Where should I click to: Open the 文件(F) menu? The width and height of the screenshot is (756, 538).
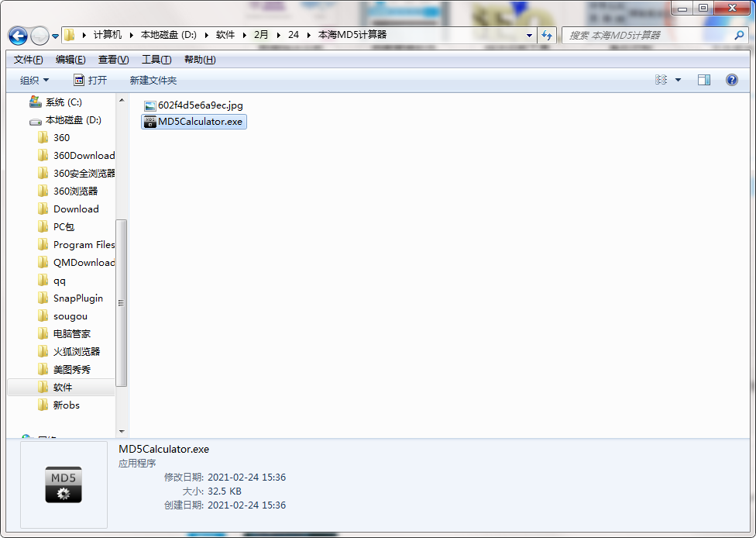tap(29, 60)
